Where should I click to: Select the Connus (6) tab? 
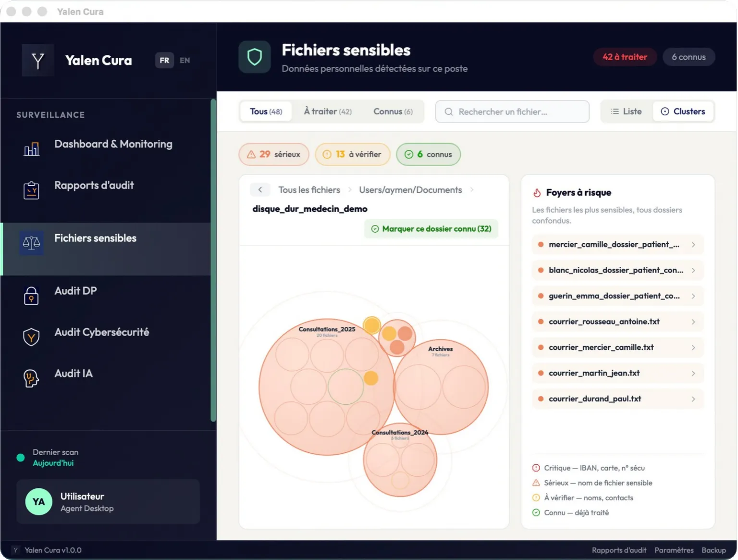[x=393, y=112]
